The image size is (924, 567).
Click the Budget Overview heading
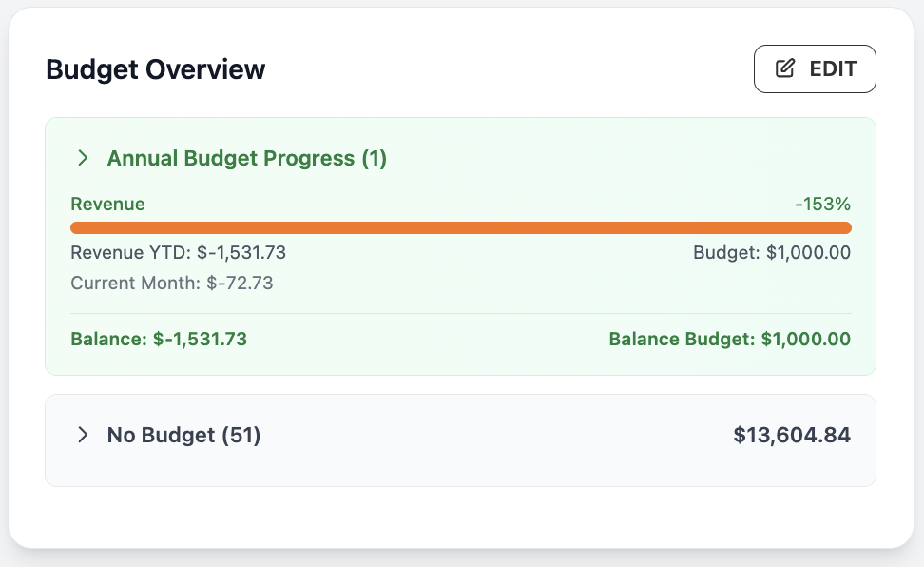click(x=156, y=68)
